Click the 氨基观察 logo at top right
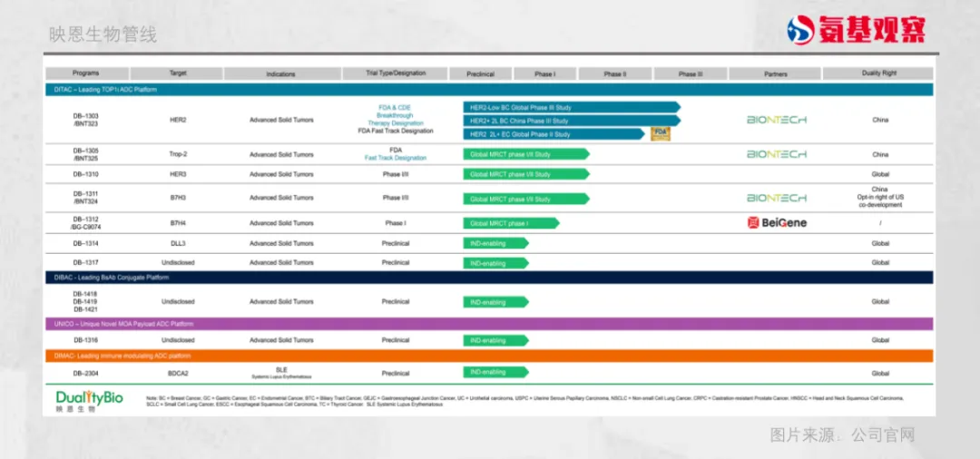This screenshot has height=459, width=980. click(856, 29)
